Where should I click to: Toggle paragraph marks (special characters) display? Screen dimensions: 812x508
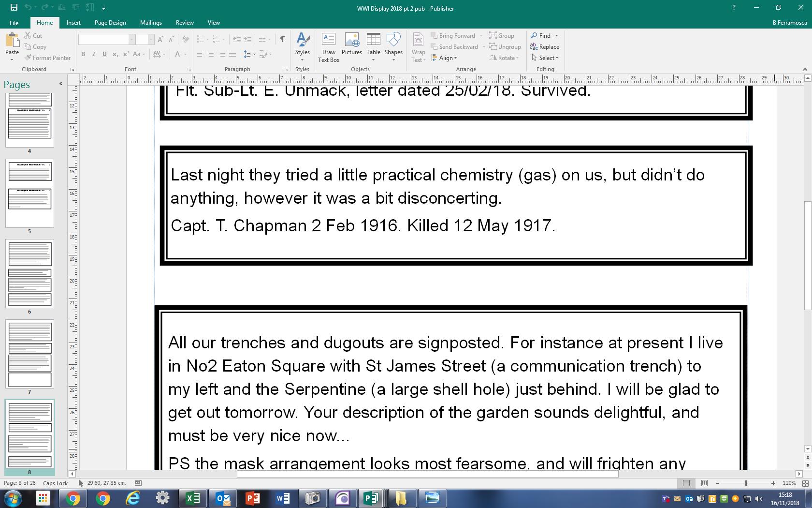pos(282,39)
